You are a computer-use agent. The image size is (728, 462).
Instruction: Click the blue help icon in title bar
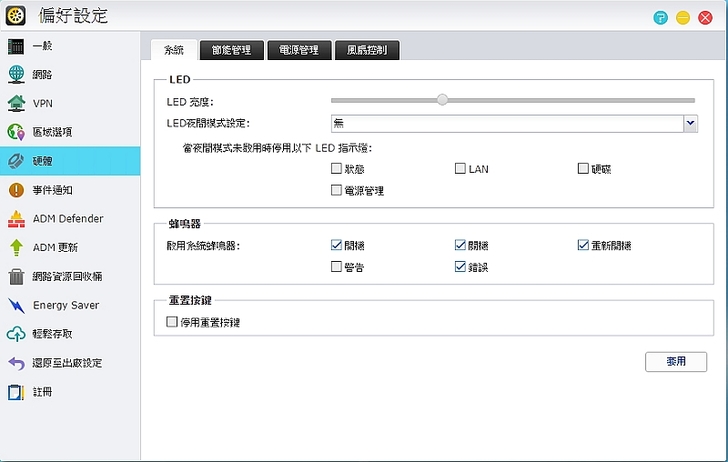661,17
